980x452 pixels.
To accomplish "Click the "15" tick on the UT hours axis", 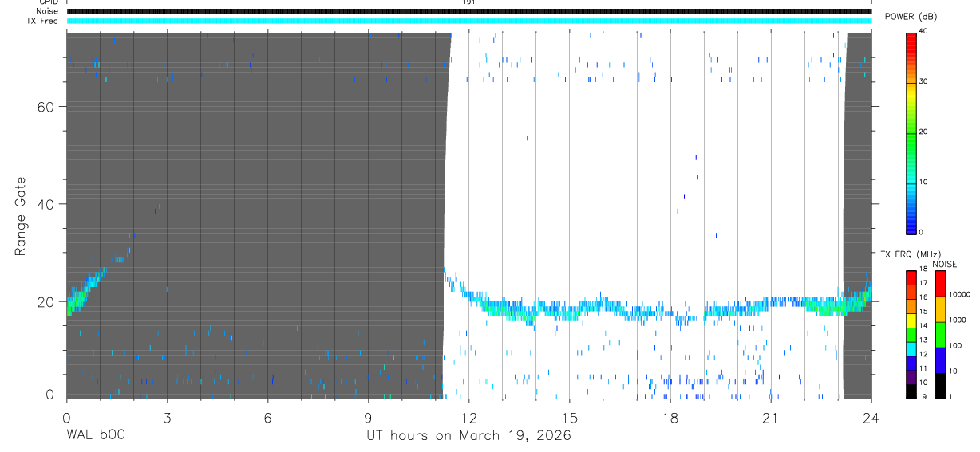I will (569, 417).
